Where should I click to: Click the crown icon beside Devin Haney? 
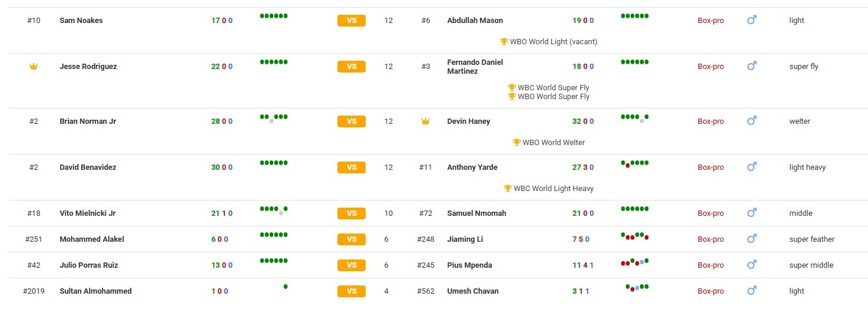425,121
